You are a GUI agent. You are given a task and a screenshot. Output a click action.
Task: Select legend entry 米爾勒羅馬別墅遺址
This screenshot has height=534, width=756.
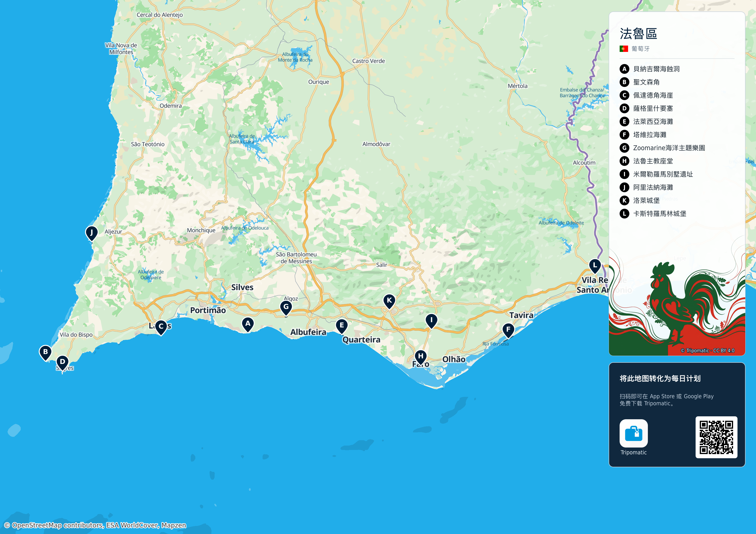click(x=663, y=174)
